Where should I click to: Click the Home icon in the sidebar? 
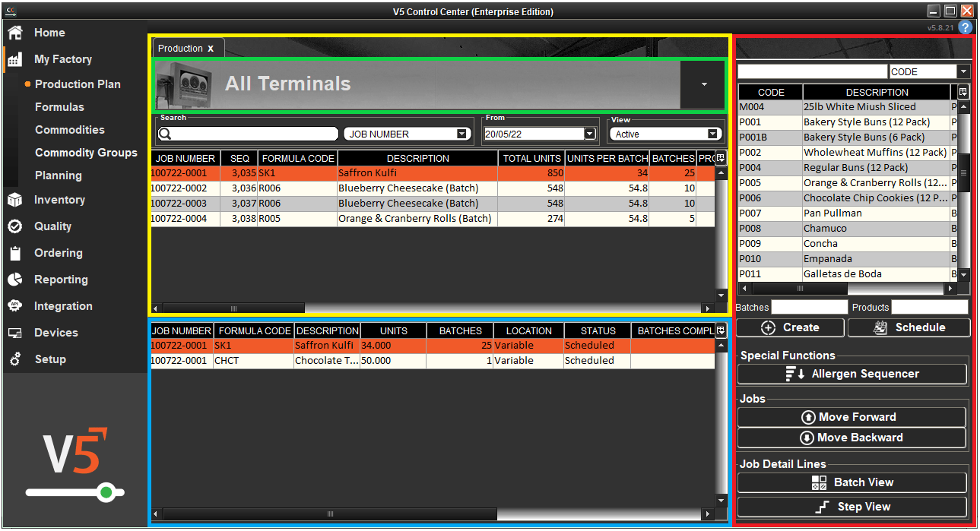[15, 32]
